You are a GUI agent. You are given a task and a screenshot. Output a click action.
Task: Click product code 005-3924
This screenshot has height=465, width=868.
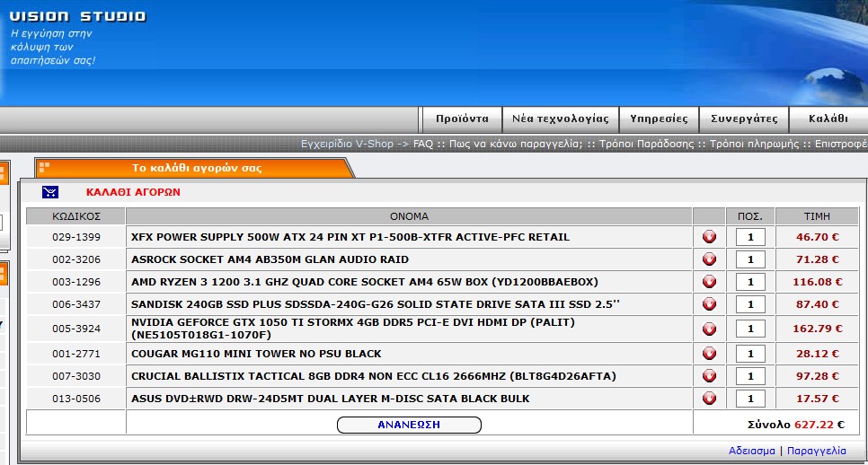pos(76,329)
